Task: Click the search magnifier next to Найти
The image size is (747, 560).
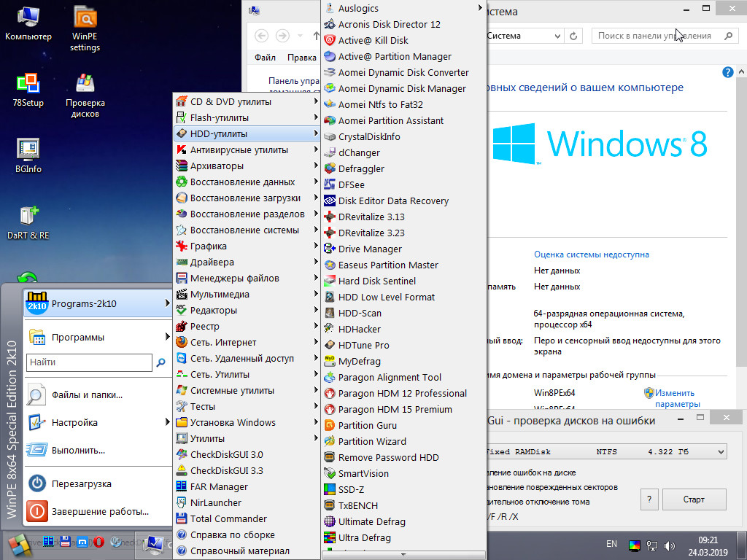Action: [x=161, y=362]
